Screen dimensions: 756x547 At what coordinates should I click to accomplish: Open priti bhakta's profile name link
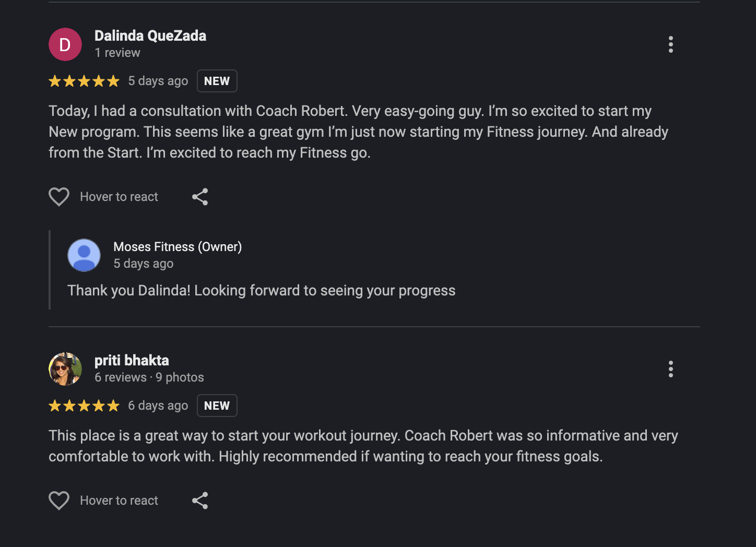[x=132, y=360]
